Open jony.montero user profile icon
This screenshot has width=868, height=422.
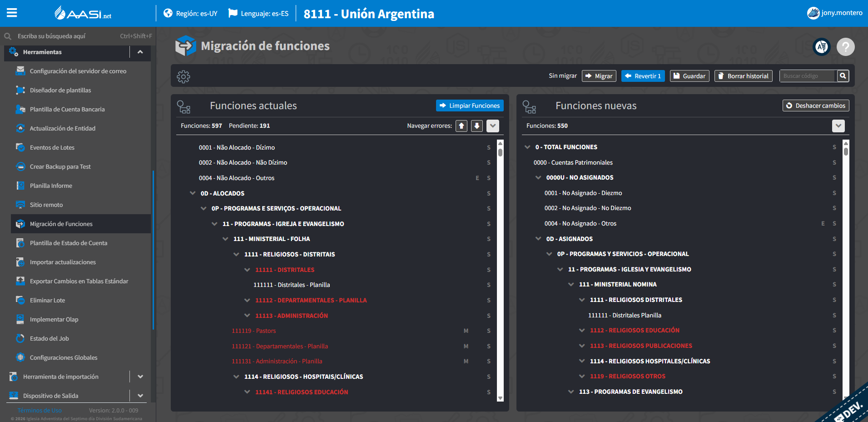(813, 13)
